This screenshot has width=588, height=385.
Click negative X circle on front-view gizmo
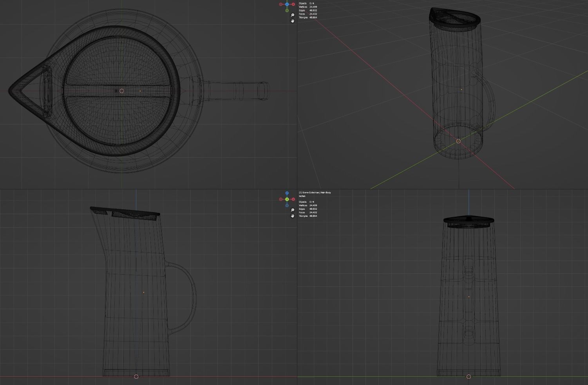pyautogui.click(x=280, y=199)
